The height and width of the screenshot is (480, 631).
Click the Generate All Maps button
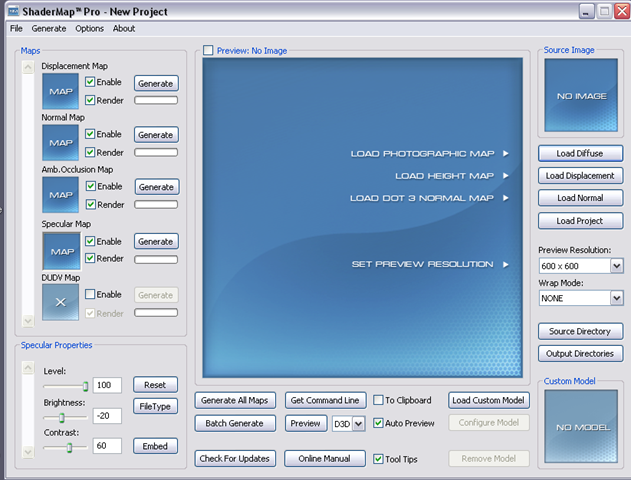pyautogui.click(x=235, y=400)
